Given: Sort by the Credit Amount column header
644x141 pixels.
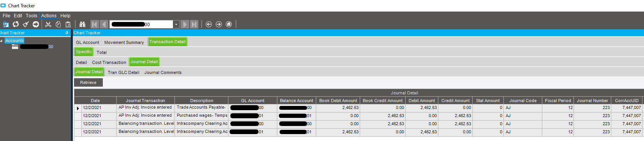Looking at the screenshot, I should 456,101.
